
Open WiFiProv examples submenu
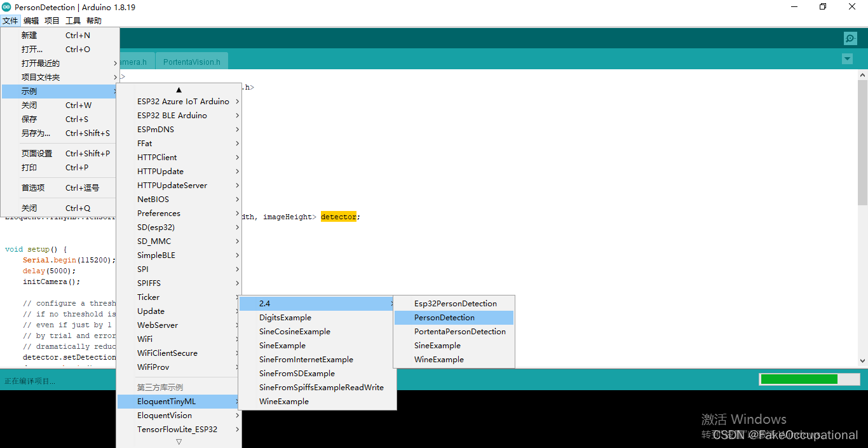[179, 367]
